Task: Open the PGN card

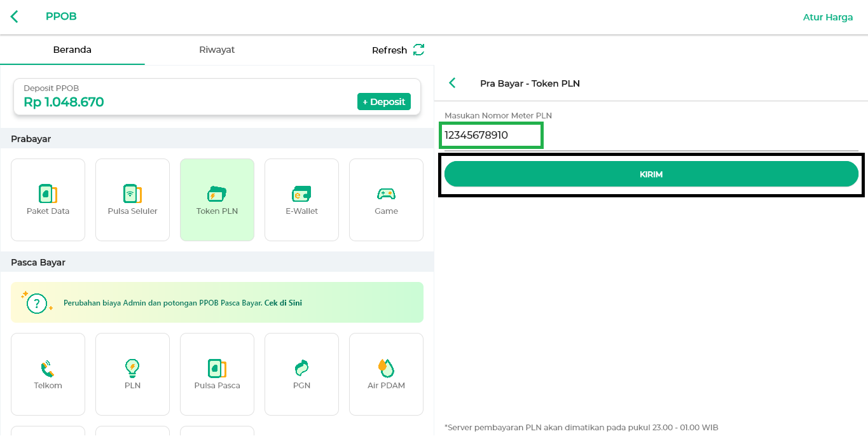Action: [x=301, y=374]
